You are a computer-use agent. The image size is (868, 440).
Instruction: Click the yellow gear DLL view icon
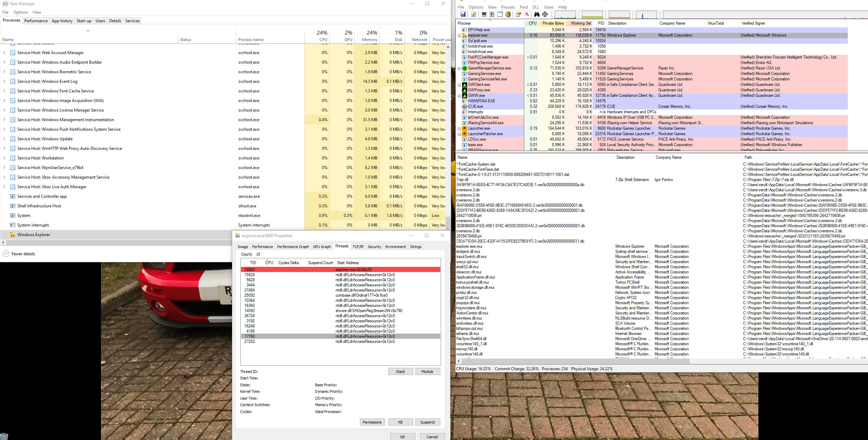pos(508,14)
